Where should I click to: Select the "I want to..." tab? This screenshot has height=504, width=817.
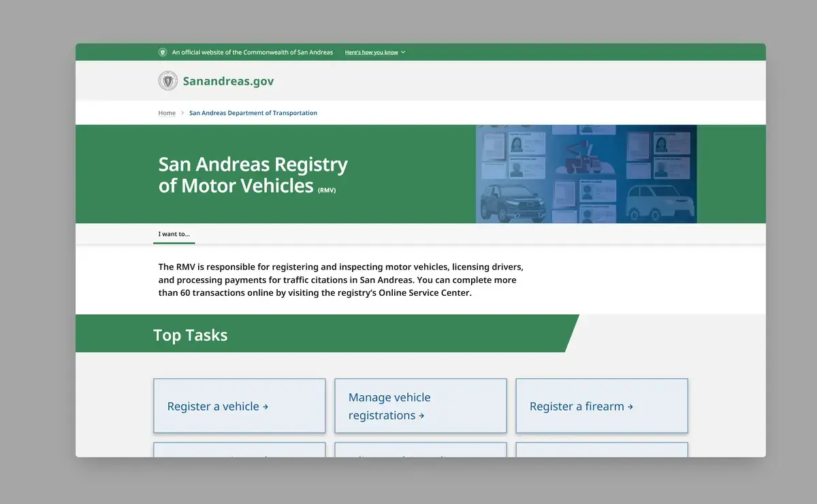[174, 234]
